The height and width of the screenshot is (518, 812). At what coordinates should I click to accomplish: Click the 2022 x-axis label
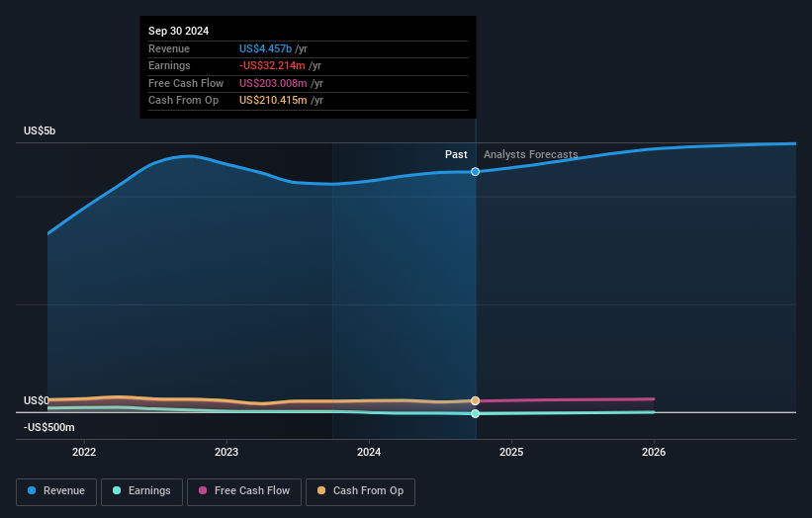(84, 452)
